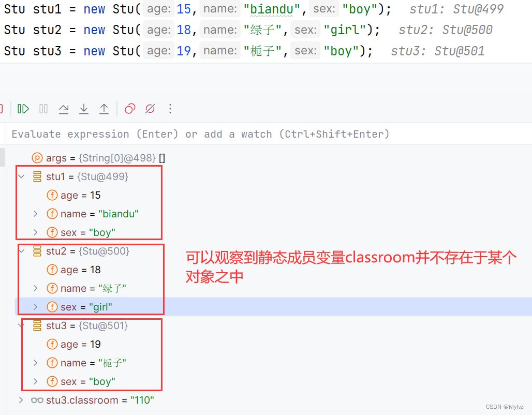
Task: Select the Step Over icon
Action: tap(63, 109)
